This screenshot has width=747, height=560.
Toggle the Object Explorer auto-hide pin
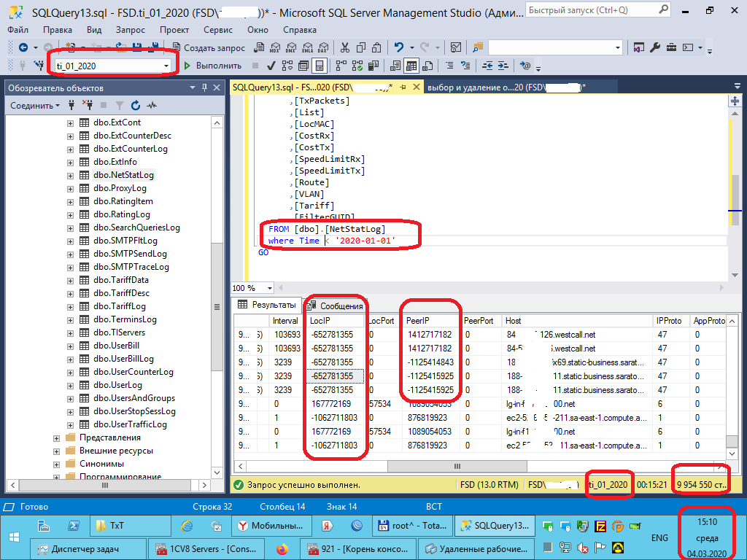click(x=204, y=87)
